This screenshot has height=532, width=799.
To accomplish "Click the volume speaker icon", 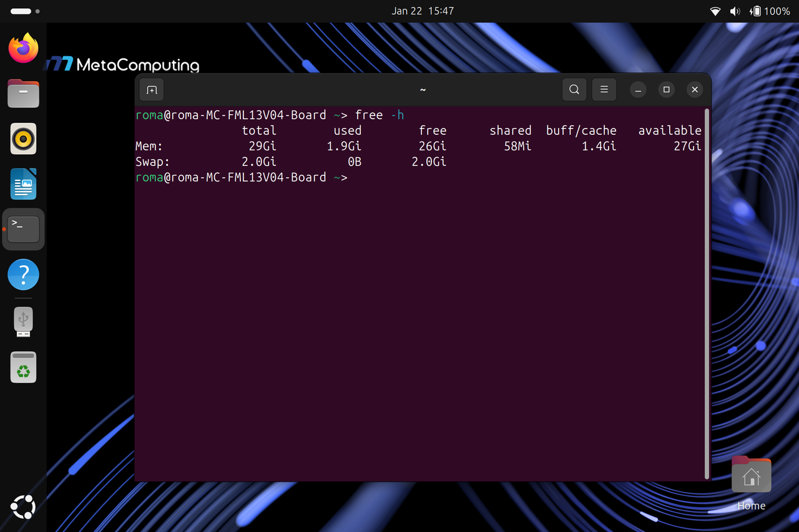I will (735, 11).
